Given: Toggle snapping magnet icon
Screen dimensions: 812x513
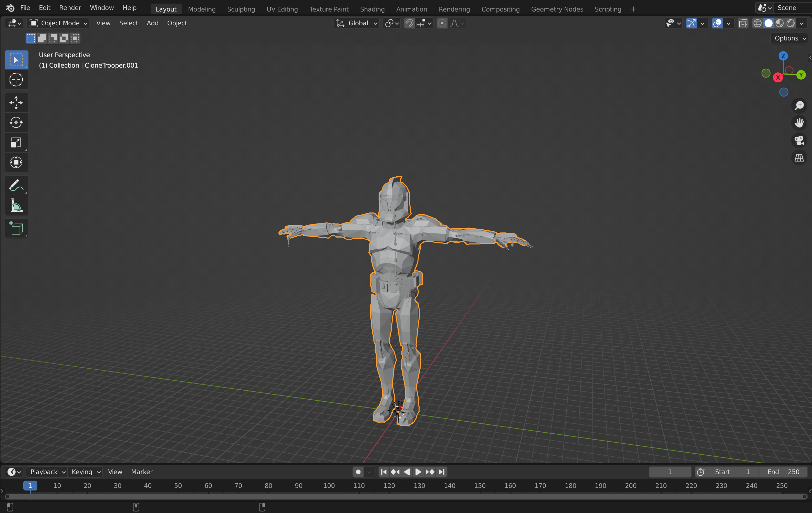Looking at the screenshot, I should (409, 23).
